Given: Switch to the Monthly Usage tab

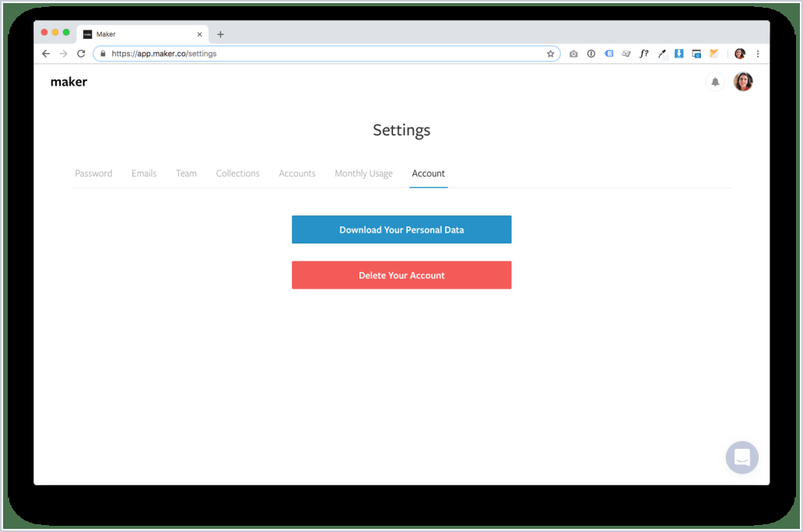Looking at the screenshot, I should [363, 173].
